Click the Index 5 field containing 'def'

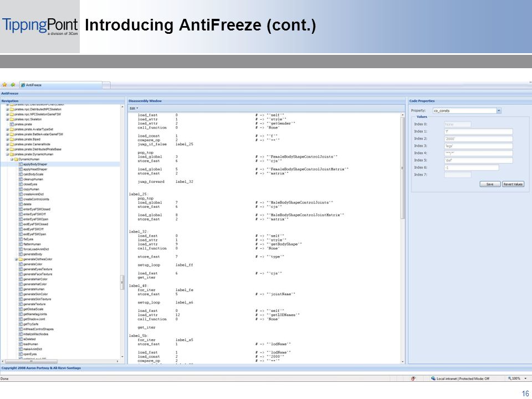tap(478, 161)
